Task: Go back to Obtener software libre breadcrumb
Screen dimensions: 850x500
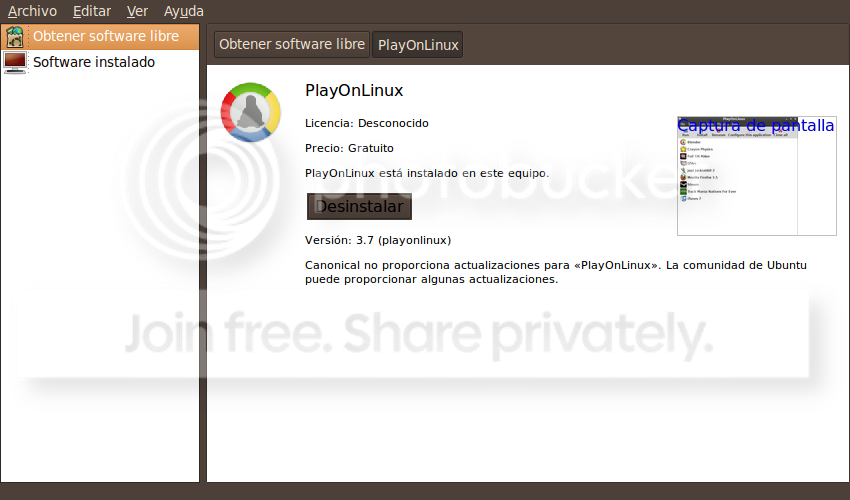Action: click(292, 44)
